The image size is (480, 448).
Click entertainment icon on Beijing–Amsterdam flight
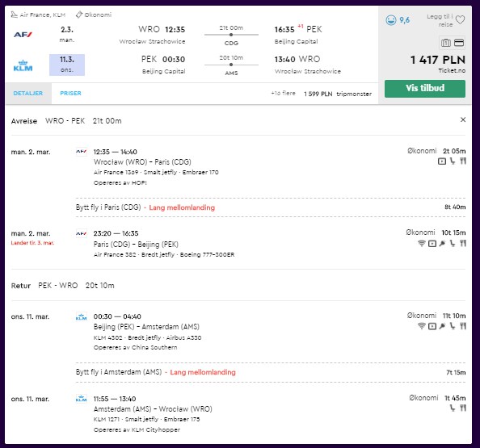click(x=432, y=326)
